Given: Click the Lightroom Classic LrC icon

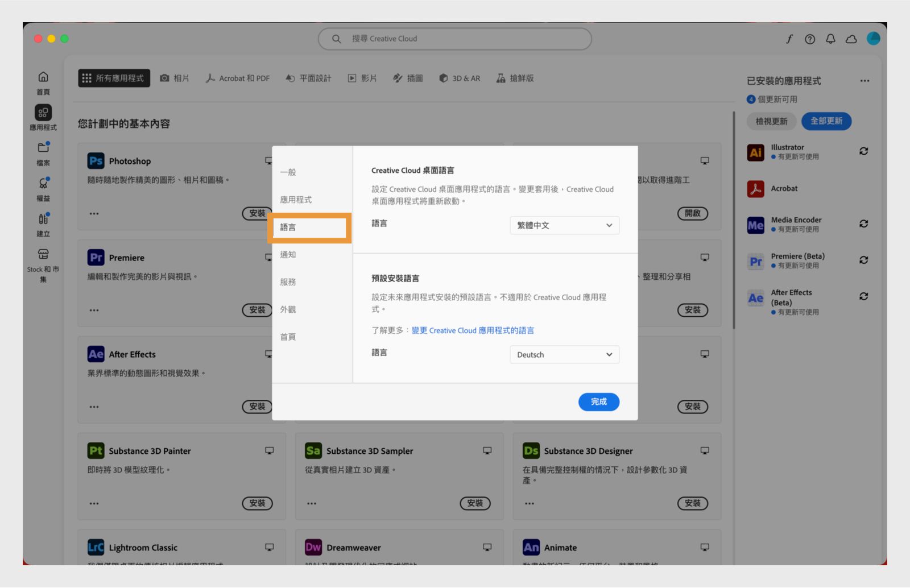Looking at the screenshot, I should (96, 548).
